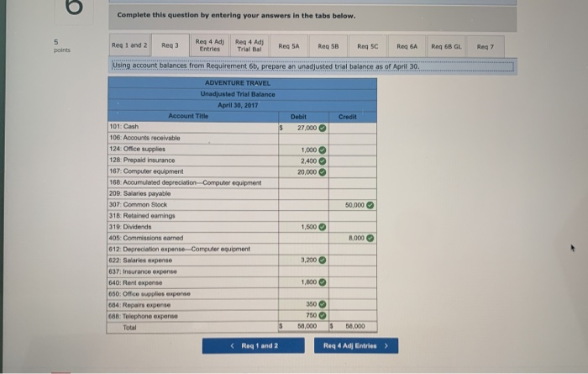Click green check beside Dividends 1,500
588x374 pixels.
322,227
